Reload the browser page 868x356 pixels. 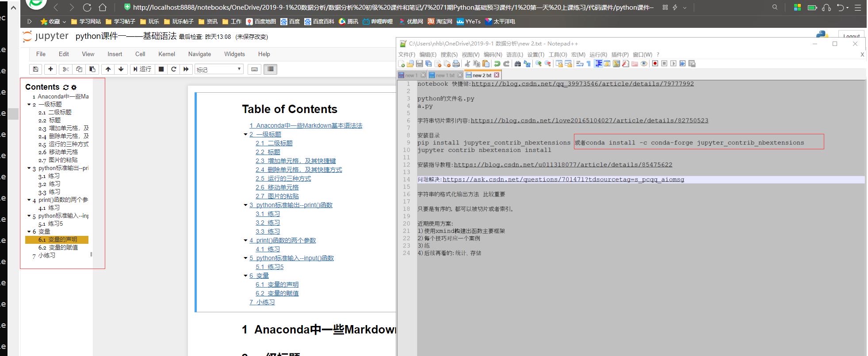87,8
